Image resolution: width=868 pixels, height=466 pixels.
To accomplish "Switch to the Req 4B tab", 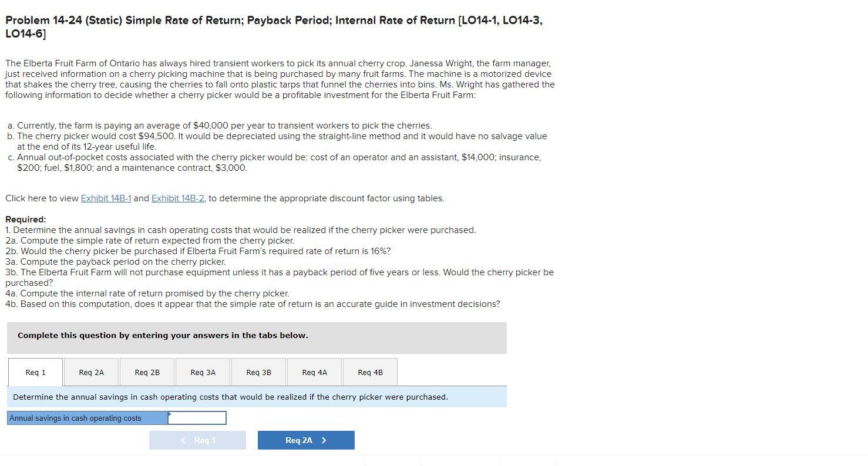I will [369, 372].
